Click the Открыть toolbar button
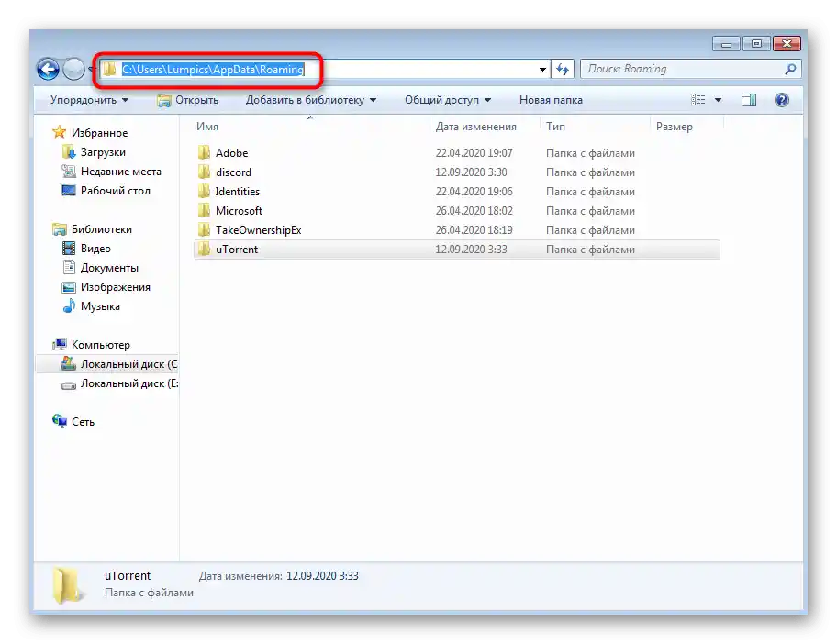The width and height of the screenshot is (837, 644). click(188, 100)
